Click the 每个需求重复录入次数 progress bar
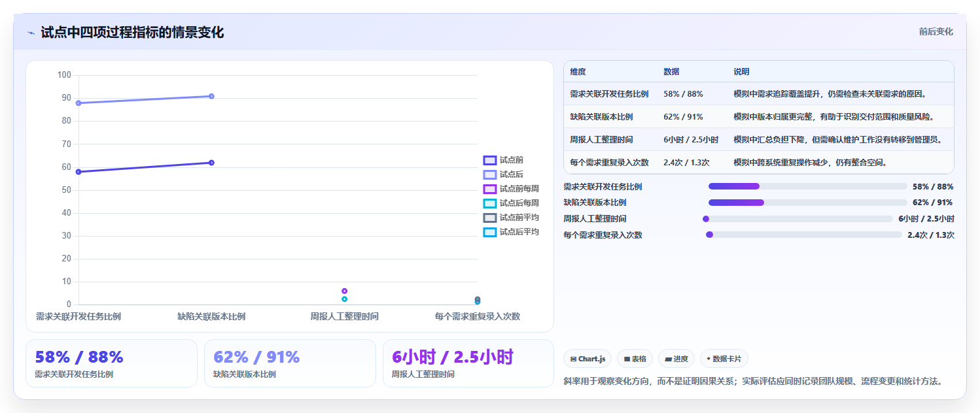Image resolution: width=980 pixels, height=413 pixels. [x=804, y=235]
